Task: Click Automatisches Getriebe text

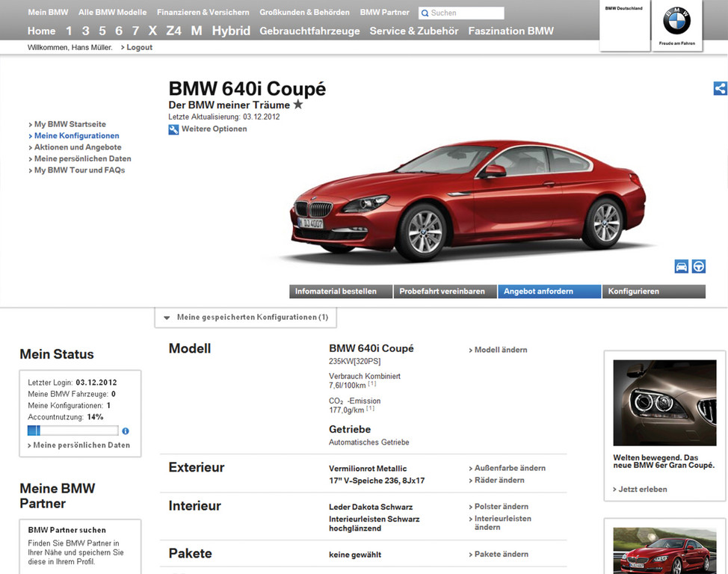Action: [369, 442]
